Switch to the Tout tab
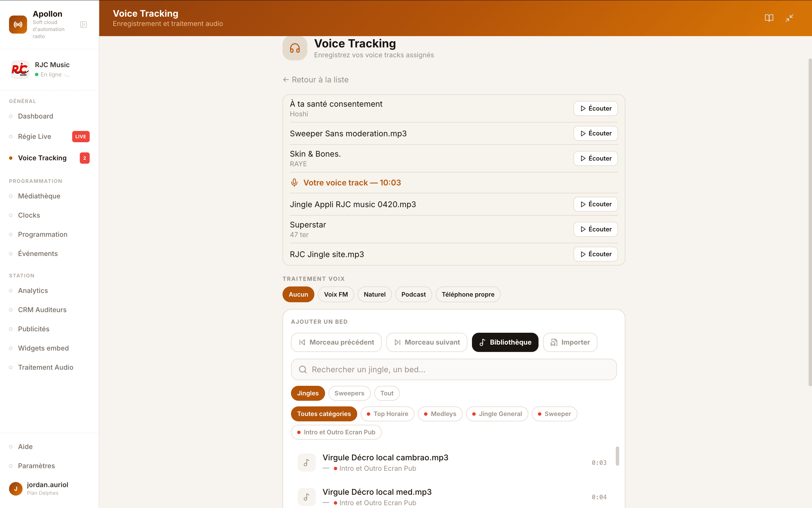This screenshot has width=812, height=508. pyautogui.click(x=387, y=393)
